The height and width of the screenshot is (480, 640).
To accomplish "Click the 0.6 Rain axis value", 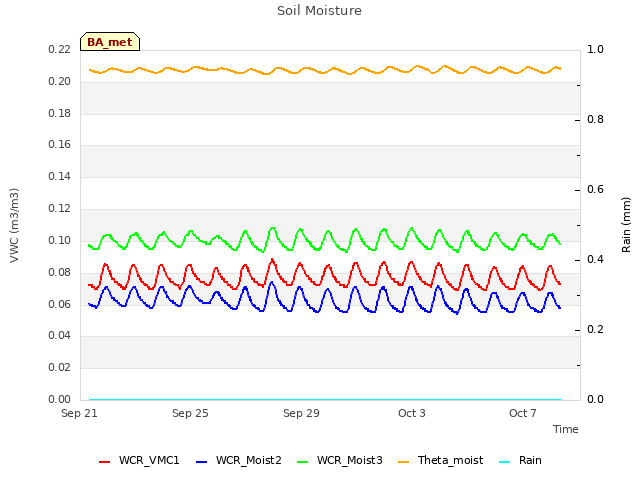I will pyautogui.click(x=595, y=189).
